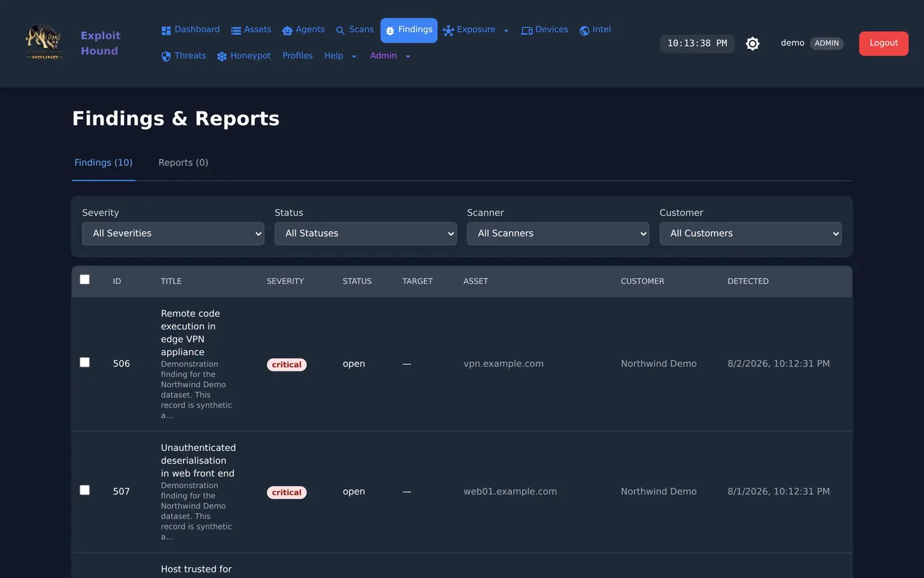Image resolution: width=924 pixels, height=578 pixels.
Task: Click the critical badge on finding 507
Action: [286, 492]
